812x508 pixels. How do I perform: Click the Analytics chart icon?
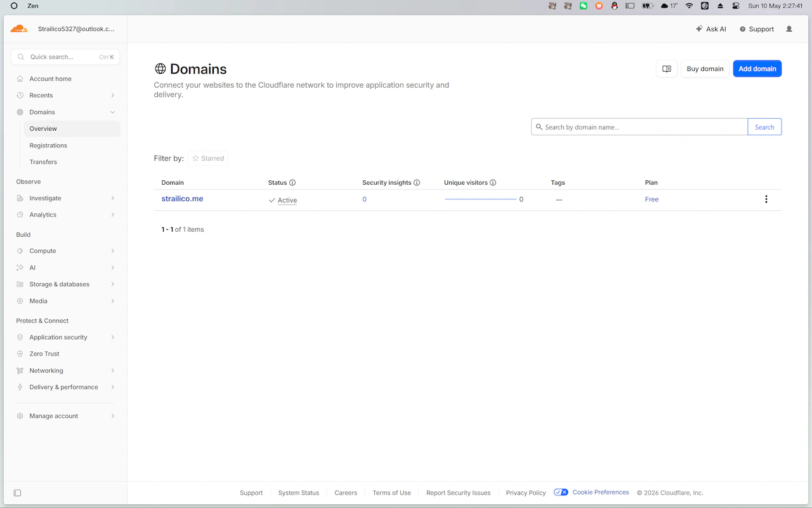(20, 215)
